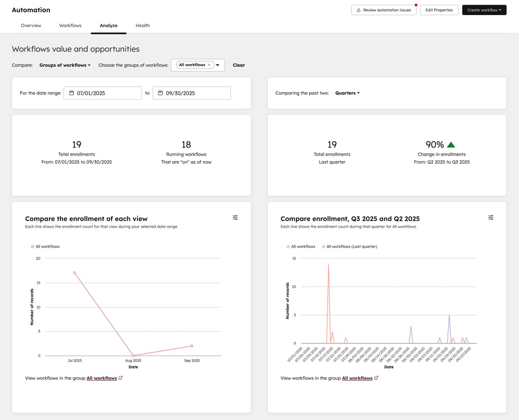519x420 pixels.
Task: Click warning icon on Review automation issues
Action: [358, 10]
